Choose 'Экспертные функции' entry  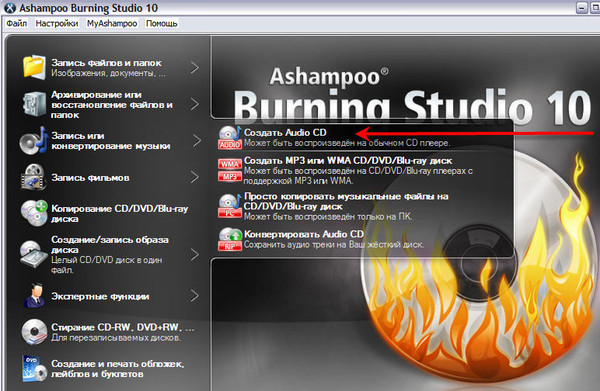[x=100, y=296]
